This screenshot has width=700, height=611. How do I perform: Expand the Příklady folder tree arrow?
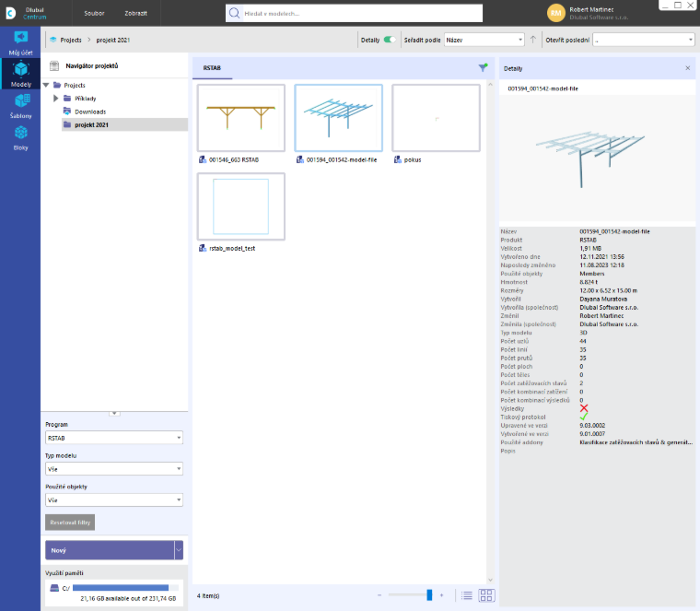(56, 99)
